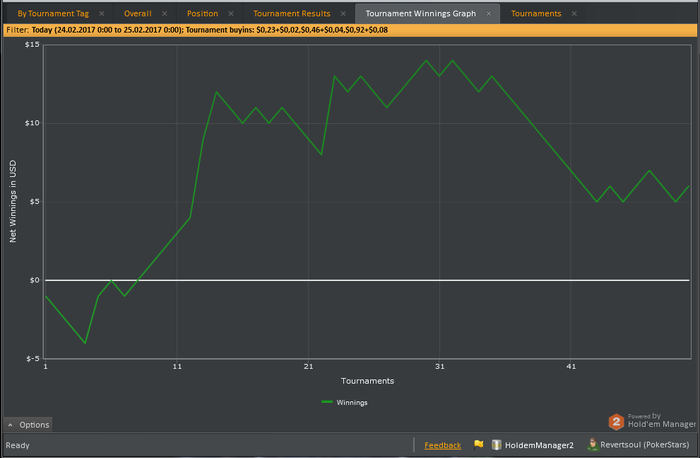Close the Tournament Results tab
Image resolution: width=700 pixels, height=458 pixels.
tap(343, 14)
